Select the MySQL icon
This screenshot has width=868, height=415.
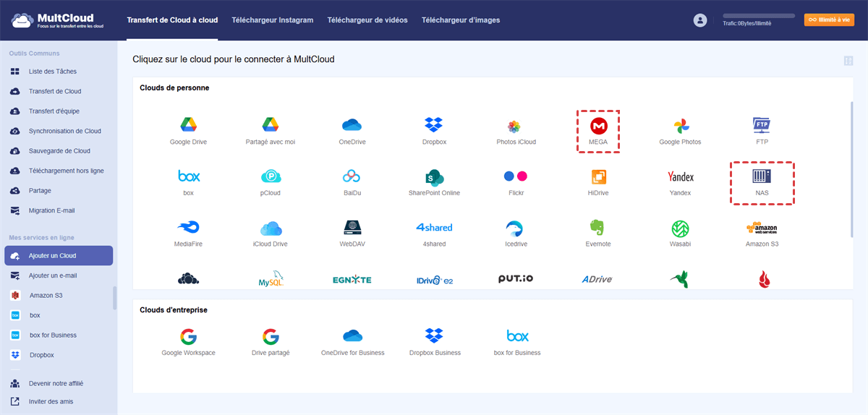coord(271,280)
